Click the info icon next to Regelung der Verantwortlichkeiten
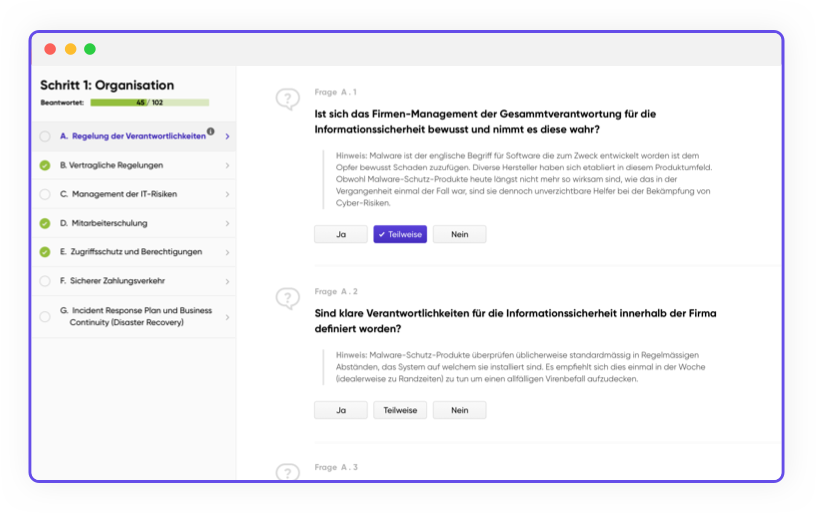816x513 pixels. pos(210,131)
